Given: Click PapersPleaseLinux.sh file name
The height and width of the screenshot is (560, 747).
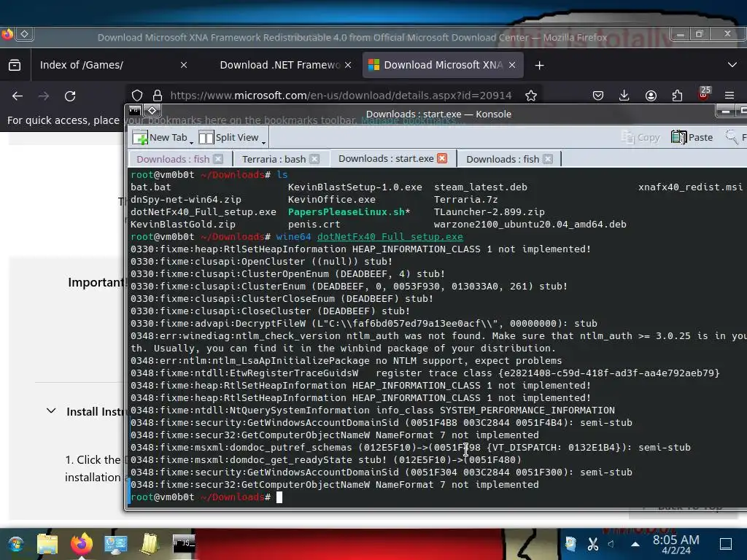Looking at the screenshot, I should [x=347, y=212].
